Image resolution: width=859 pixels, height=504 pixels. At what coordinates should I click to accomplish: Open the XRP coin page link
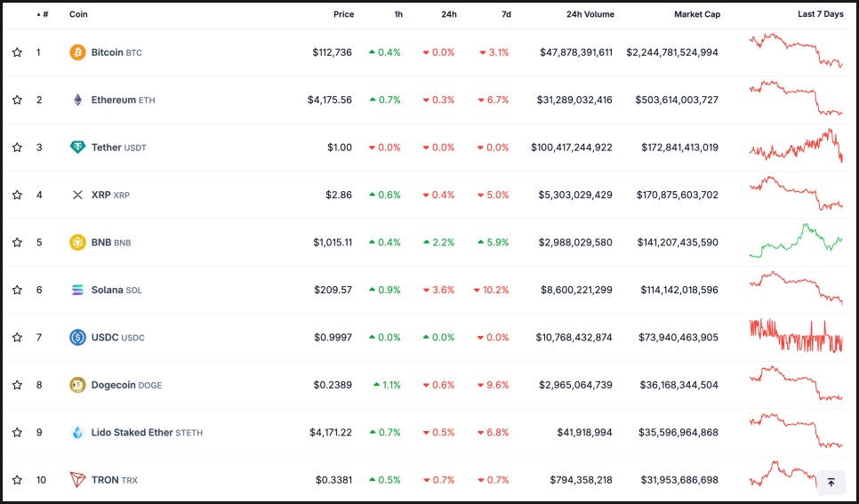(110, 195)
